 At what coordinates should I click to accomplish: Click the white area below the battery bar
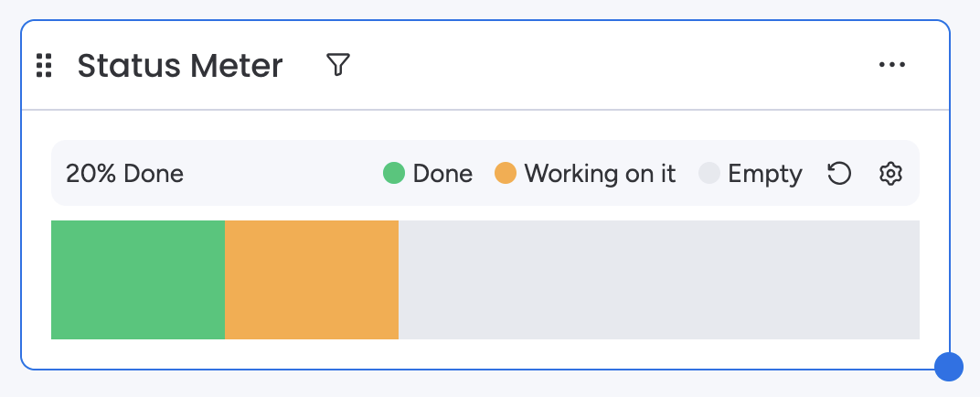click(485, 354)
